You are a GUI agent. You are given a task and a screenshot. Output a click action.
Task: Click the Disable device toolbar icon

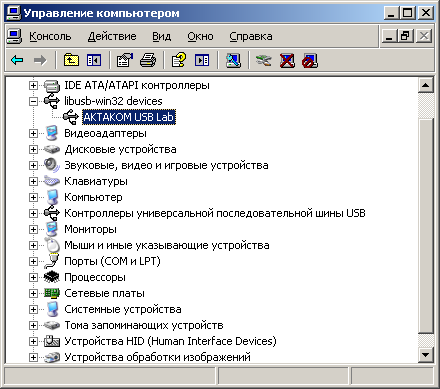310,60
